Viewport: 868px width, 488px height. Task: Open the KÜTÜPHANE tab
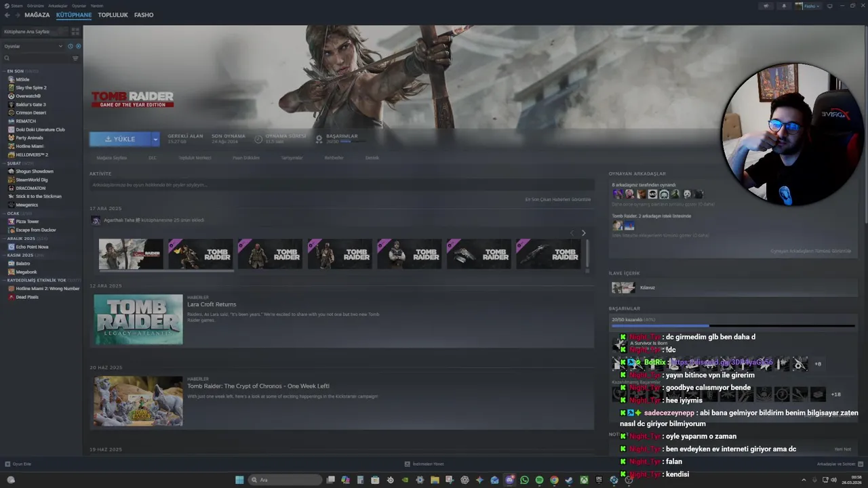pos(74,15)
